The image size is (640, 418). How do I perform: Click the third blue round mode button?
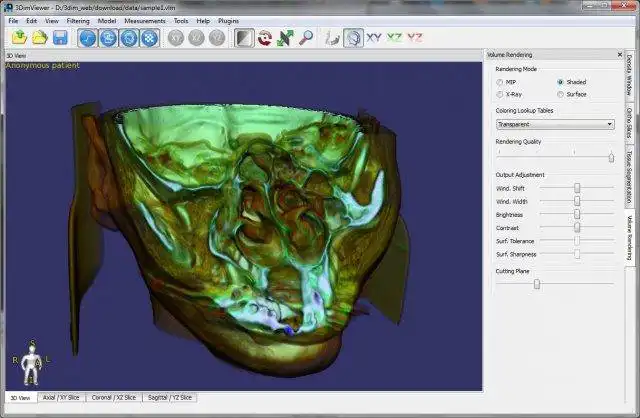(129, 38)
